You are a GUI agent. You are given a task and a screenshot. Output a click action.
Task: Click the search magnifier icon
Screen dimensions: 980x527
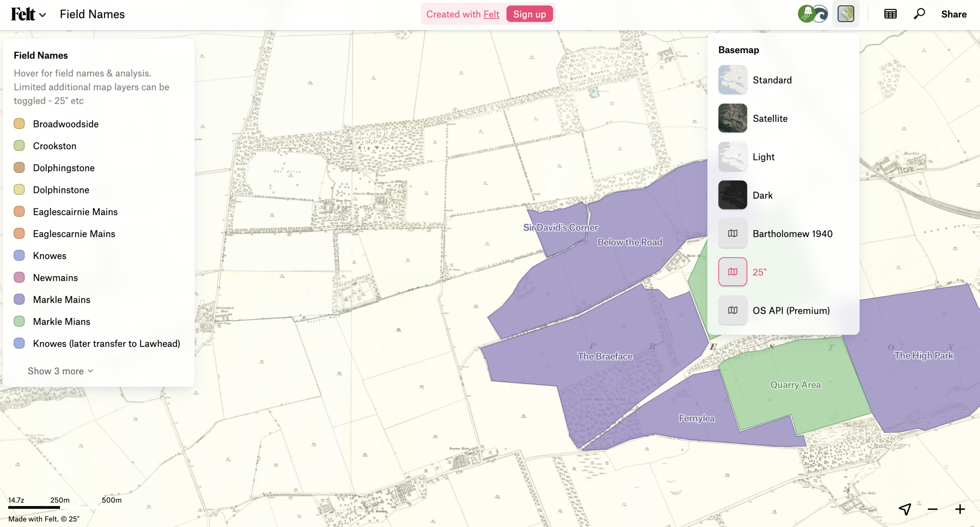click(x=919, y=14)
